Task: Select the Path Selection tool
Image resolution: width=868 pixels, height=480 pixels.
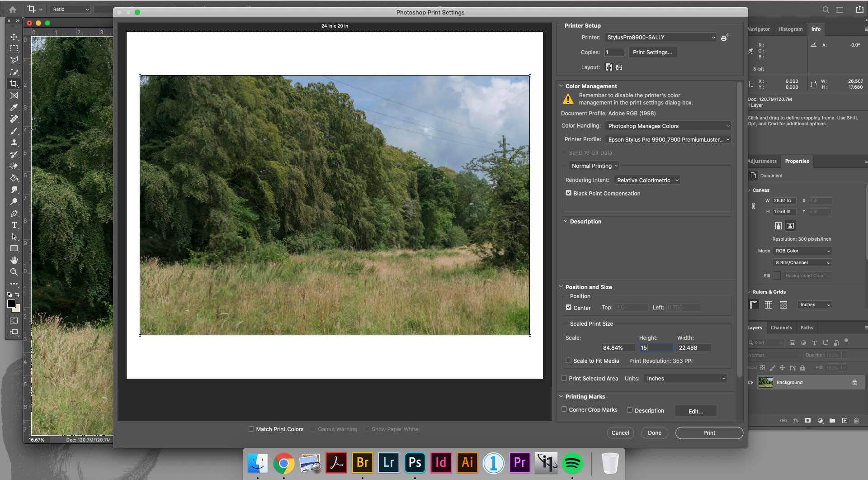Action: coord(14,237)
